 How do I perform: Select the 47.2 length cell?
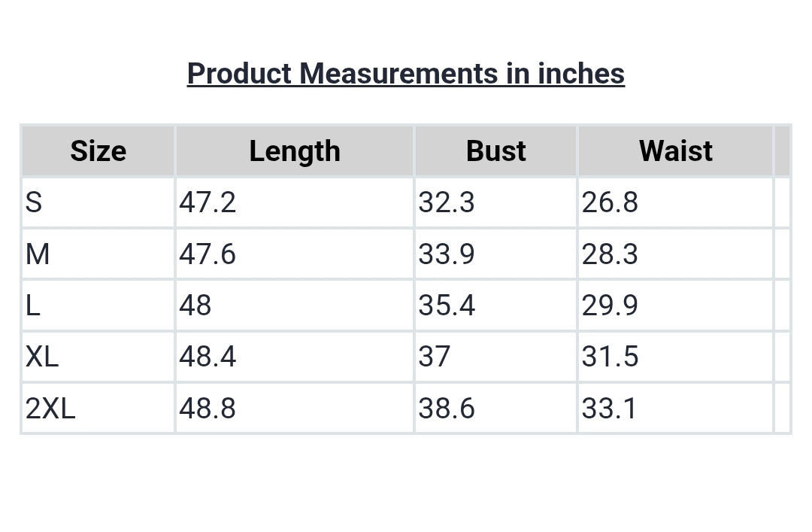click(x=295, y=202)
